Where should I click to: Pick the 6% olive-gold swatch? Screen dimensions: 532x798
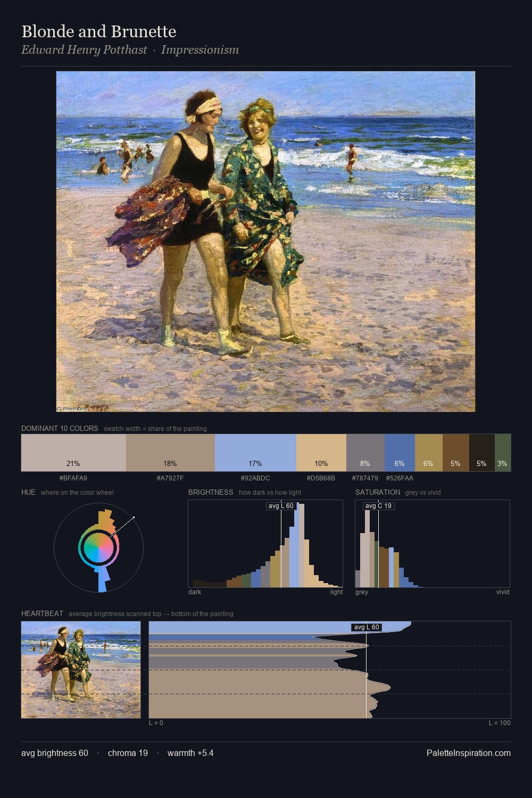point(429,453)
